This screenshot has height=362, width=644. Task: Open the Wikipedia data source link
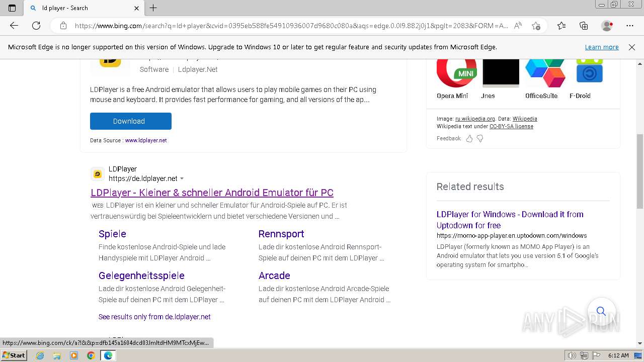click(525, 119)
